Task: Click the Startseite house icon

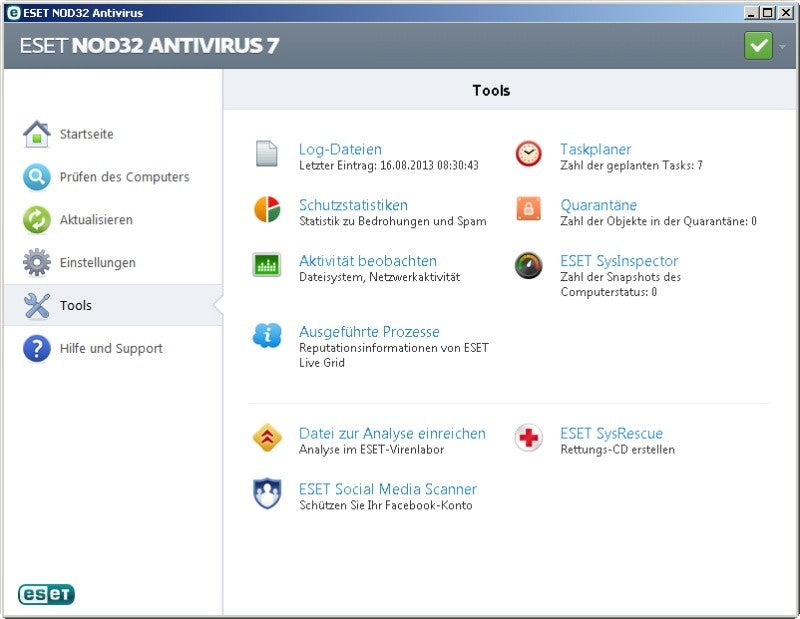Action: 37,134
